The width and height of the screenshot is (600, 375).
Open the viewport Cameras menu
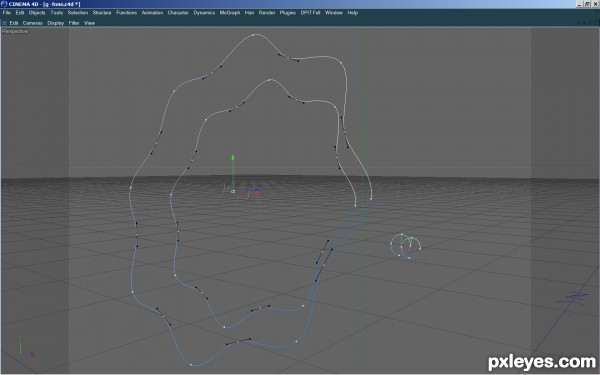[33, 23]
